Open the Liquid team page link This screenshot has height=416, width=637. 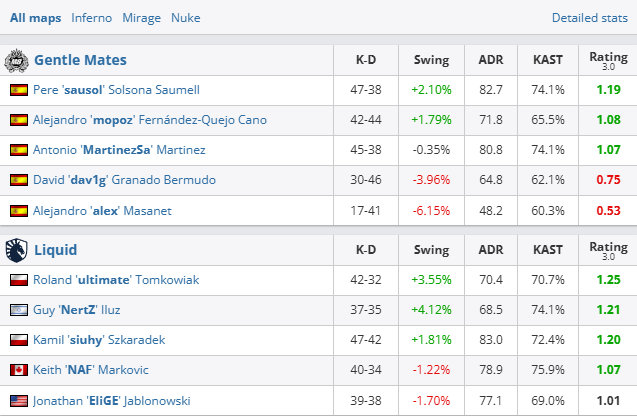click(56, 250)
